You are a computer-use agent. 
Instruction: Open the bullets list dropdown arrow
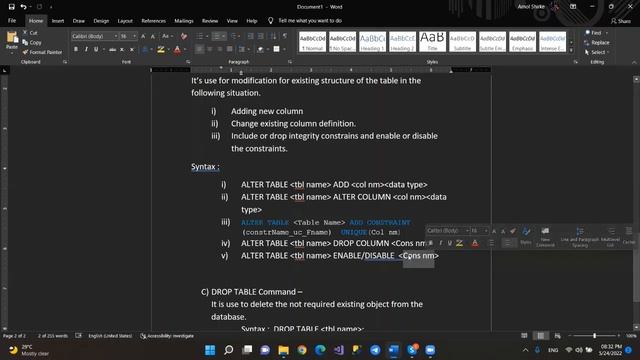click(x=207, y=36)
